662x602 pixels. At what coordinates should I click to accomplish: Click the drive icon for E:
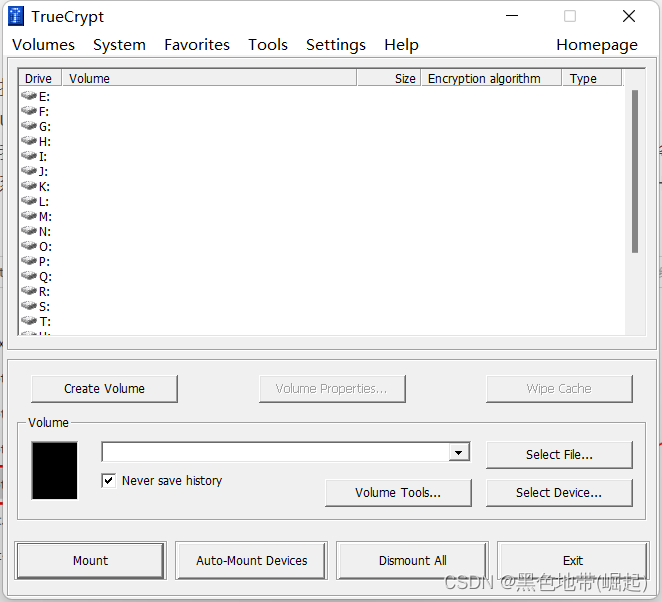coord(29,96)
